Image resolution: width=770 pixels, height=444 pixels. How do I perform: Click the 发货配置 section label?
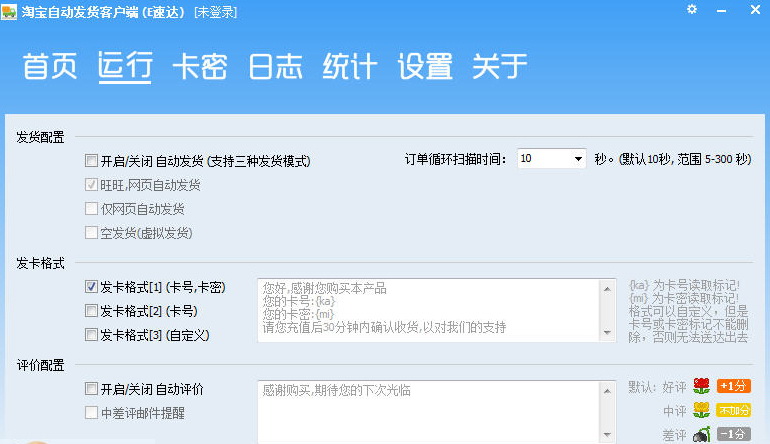click(40, 137)
